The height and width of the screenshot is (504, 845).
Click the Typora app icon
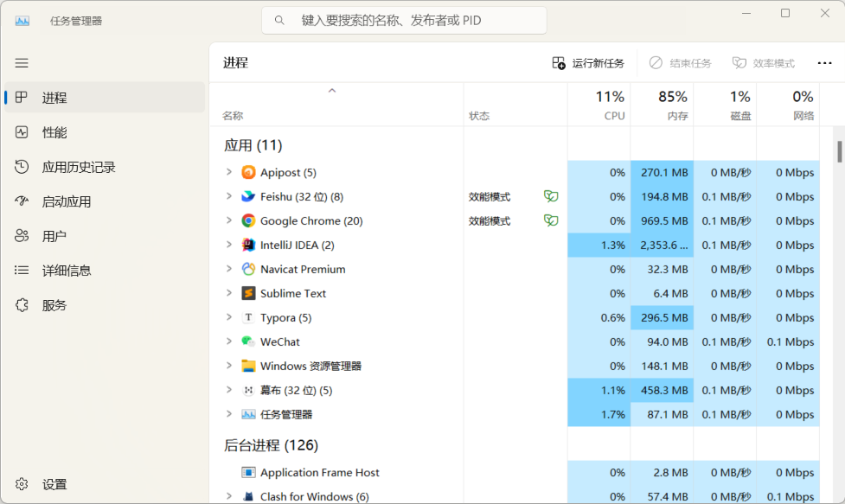[x=248, y=317]
